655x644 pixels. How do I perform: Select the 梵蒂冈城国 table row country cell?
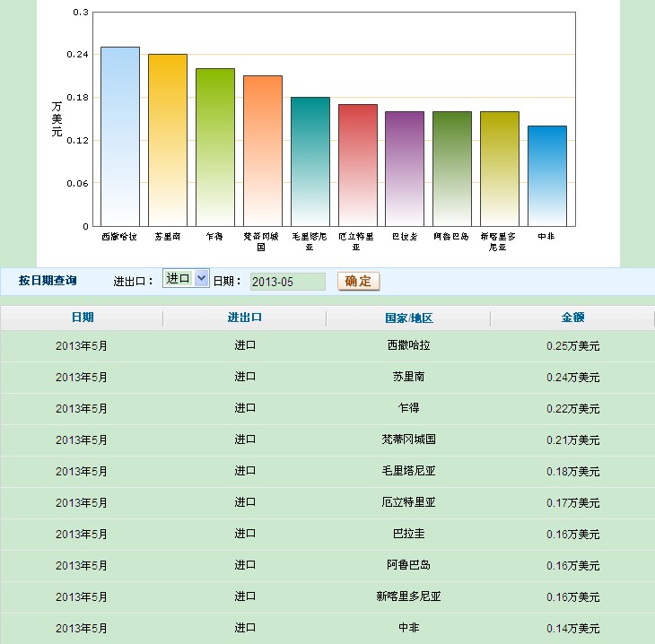(408, 439)
